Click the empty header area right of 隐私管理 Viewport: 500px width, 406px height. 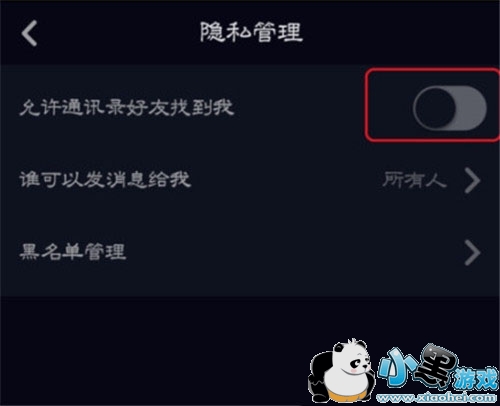[400, 33]
